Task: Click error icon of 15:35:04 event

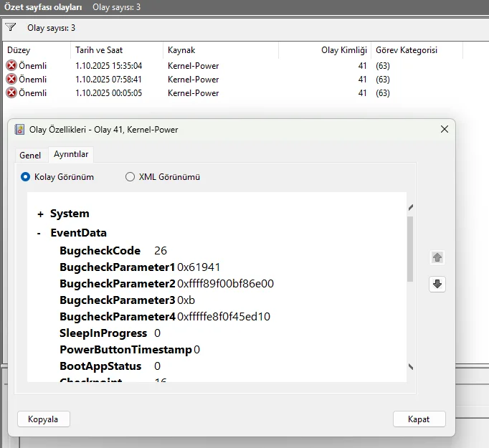Action: [x=11, y=65]
